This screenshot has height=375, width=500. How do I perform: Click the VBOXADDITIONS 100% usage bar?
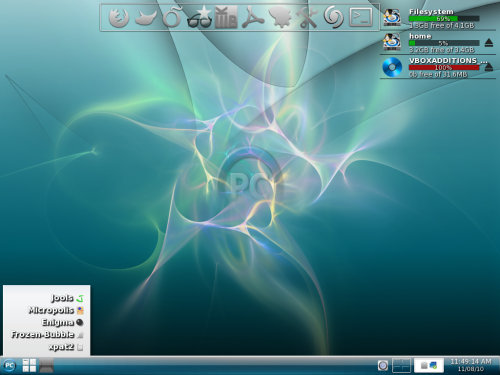444,68
